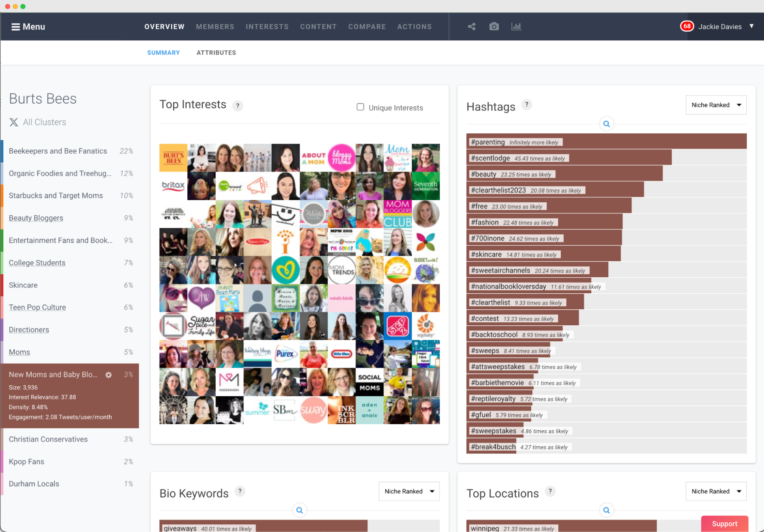Image resolution: width=764 pixels, height=532 pixels.
Task: Click the help icon next to Hashtags
Action: click(x=527, y=105)
